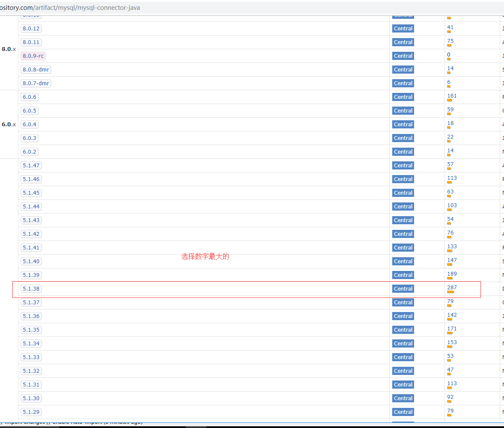Open version 5.1.40 link
504x428 pixels.
31,262
